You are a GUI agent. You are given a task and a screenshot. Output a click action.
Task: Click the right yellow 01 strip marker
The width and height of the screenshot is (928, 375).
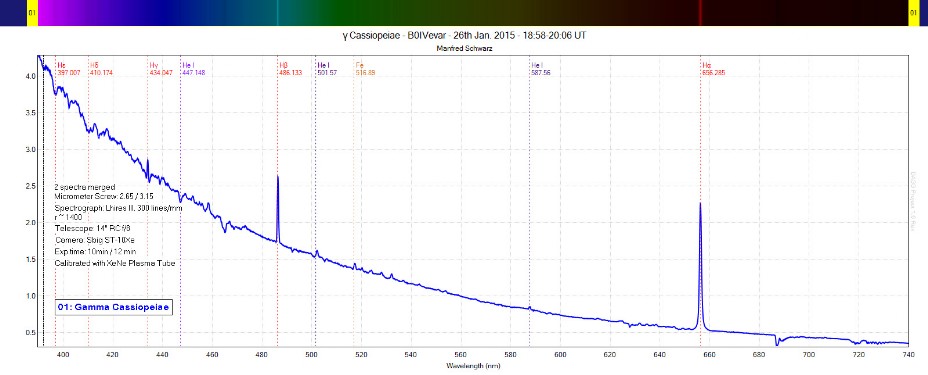click(x=914, y=12)
